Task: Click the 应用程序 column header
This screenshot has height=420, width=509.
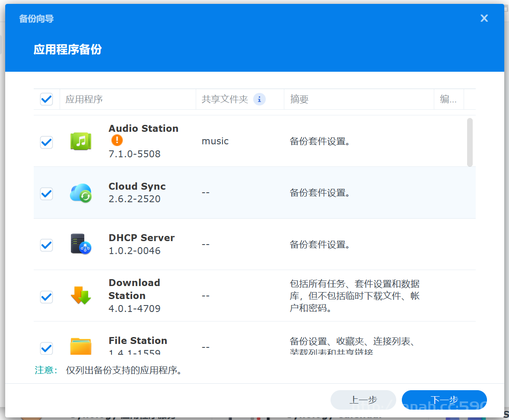Action: [127, 99]
